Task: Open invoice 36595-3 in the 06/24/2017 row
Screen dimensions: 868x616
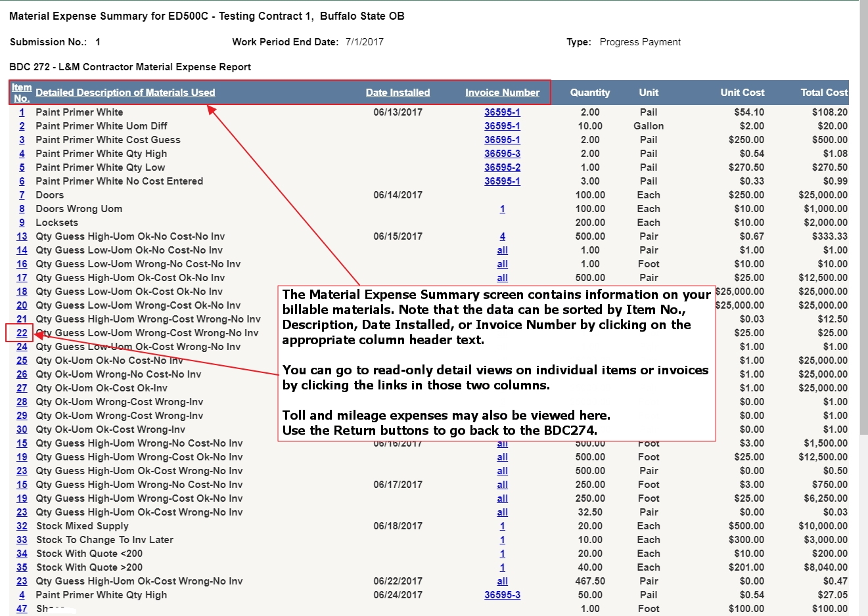Action: point(503,595)
